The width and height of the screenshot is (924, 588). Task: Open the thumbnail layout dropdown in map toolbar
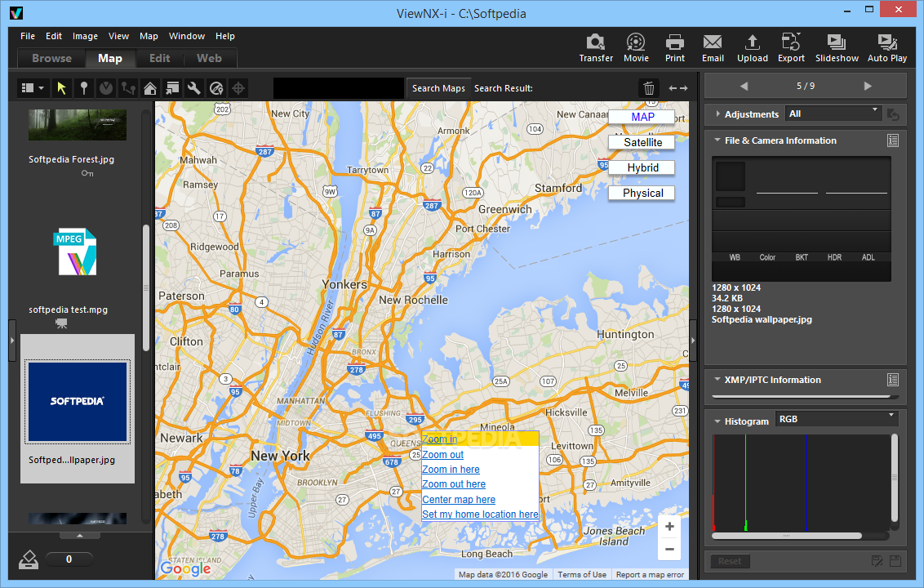33,88
